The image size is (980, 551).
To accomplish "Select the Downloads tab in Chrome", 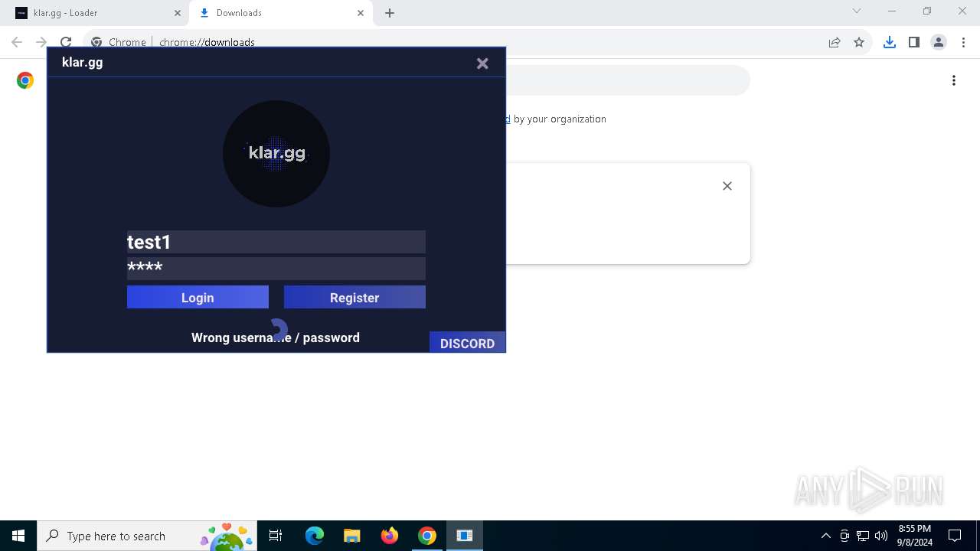I will coord(279,13).
